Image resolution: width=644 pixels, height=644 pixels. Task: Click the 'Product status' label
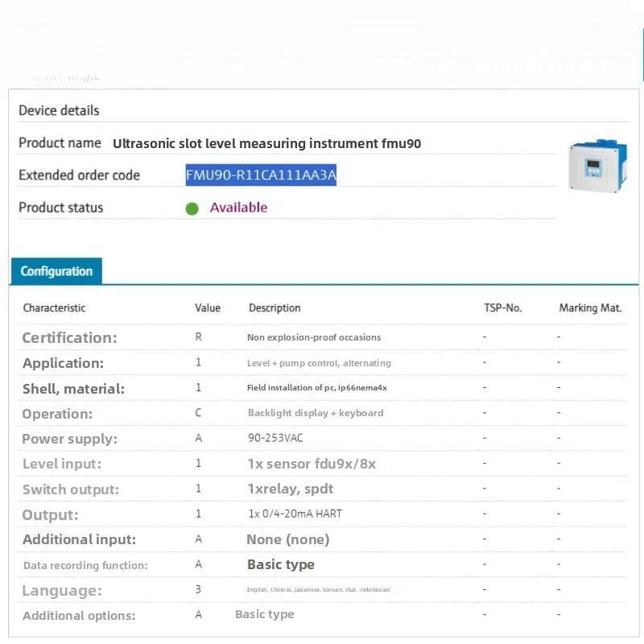pyautogui.click(x=61, y=208)
